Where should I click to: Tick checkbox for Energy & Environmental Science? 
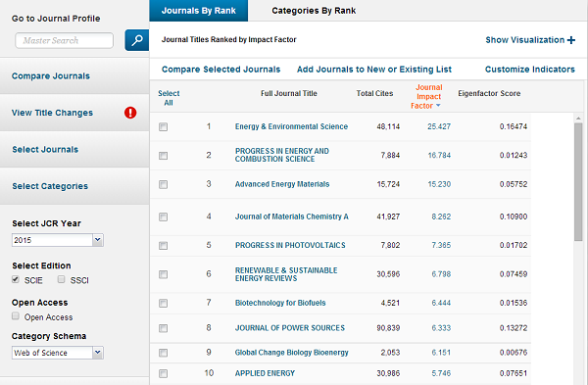[x=163, y=126]
